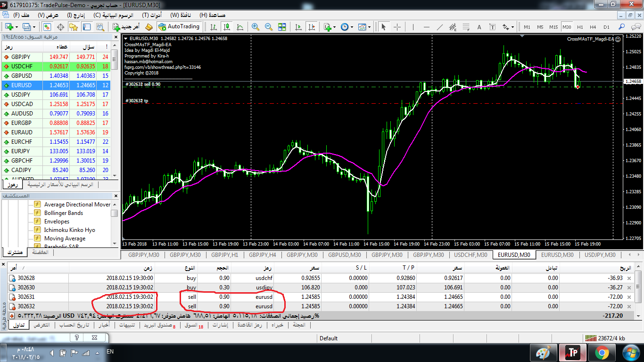The height and width of the screenshot is (362, 644).
Task: Open the مساعدة (H) menu
Action: 213,15
